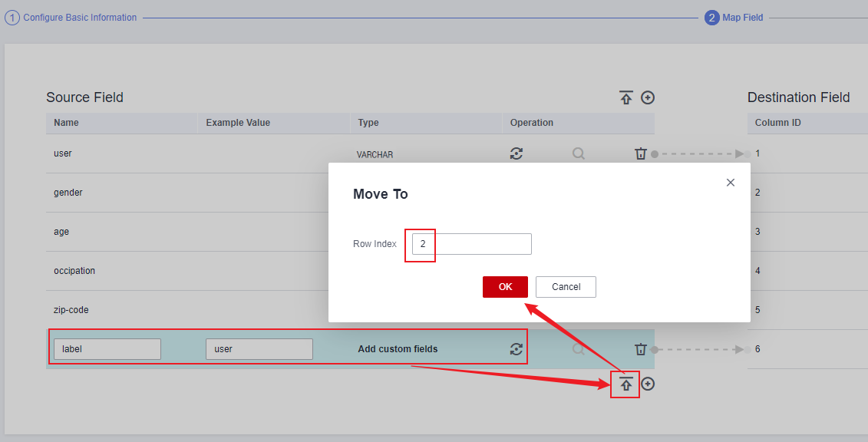Cancel the Move To dialog
The image size is (868, 442).
click(x=566, y=286)
